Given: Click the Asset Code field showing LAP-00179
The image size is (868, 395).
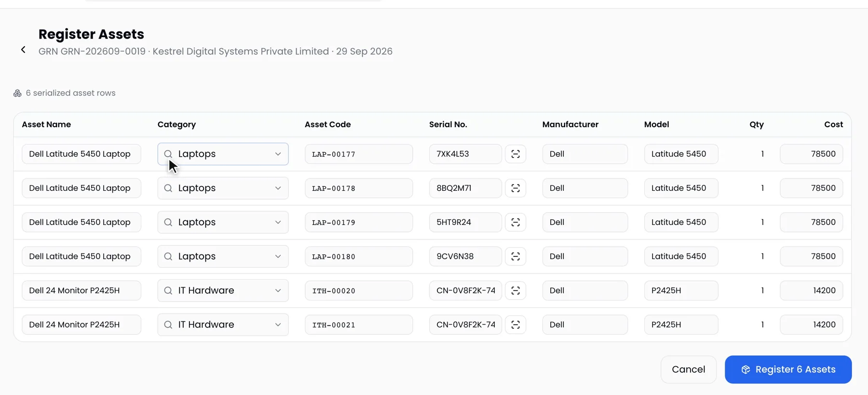Looking at the screenshot, I should click(359, 223).
